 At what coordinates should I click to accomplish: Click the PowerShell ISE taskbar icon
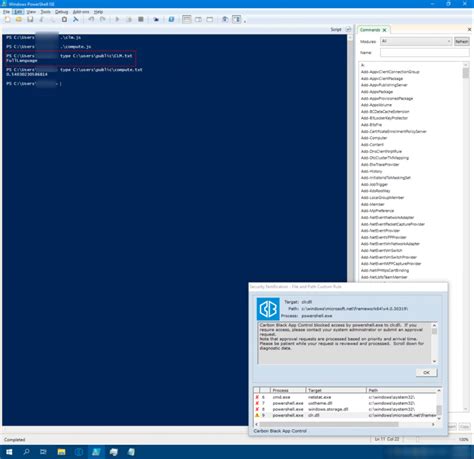pos(96,452)
